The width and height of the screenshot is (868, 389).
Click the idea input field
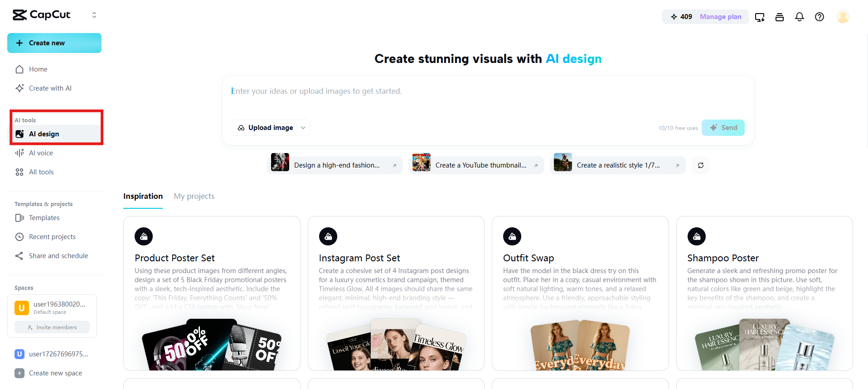pyautogui.click(x=453, y=91)
